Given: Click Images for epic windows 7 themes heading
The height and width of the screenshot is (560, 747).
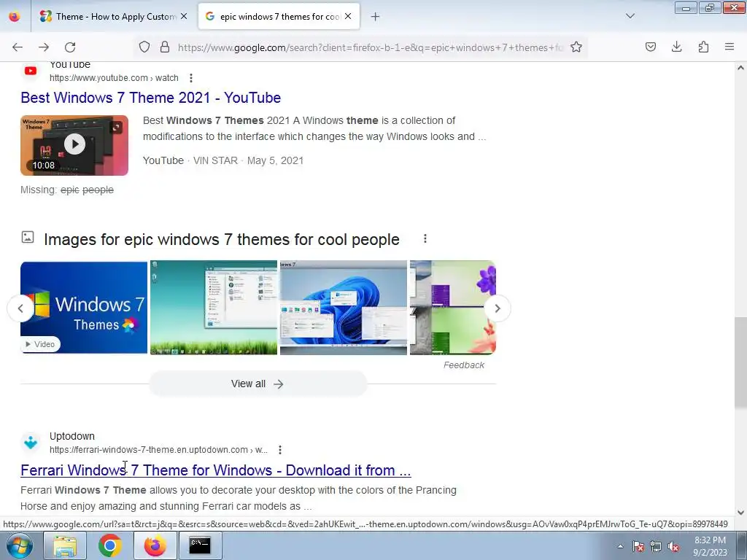Looking at the screenshot, I should tap(222, 239).
